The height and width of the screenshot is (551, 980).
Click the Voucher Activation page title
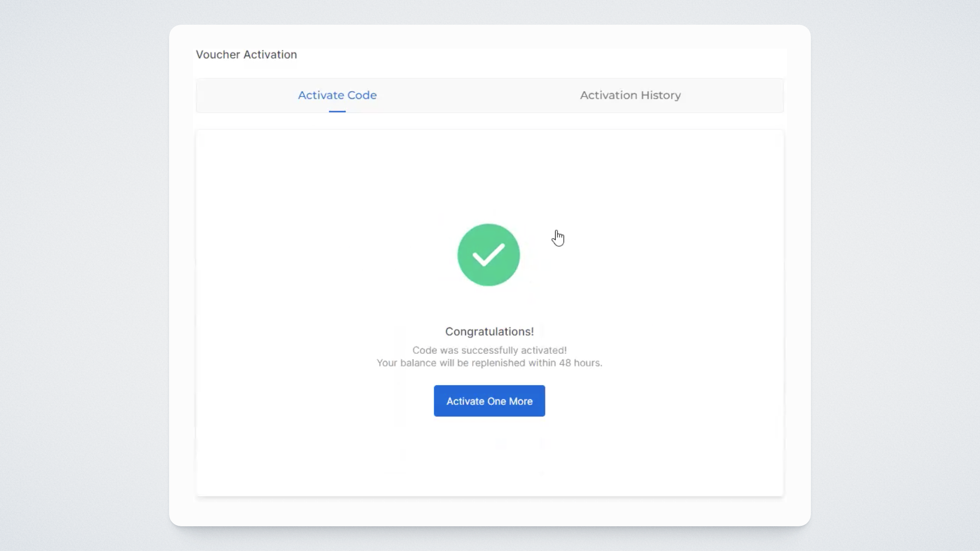(246, 55)
